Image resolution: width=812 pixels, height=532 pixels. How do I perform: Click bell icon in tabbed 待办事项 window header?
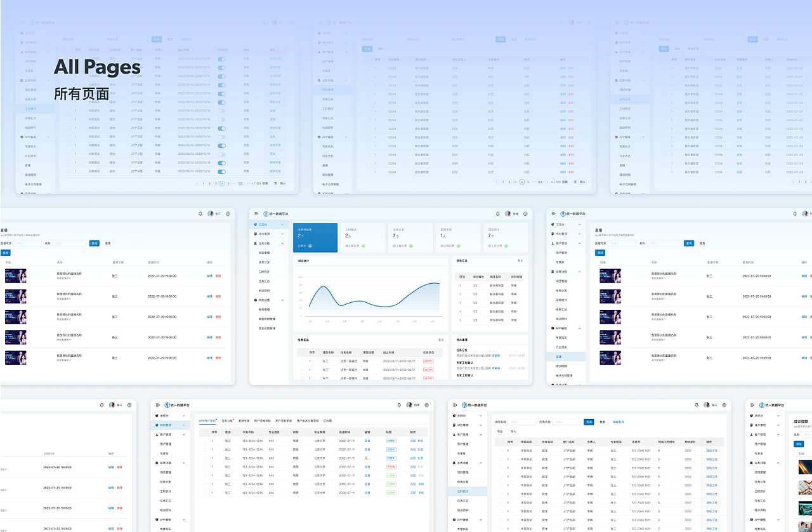pyautogui.click(x=399, y=404)
